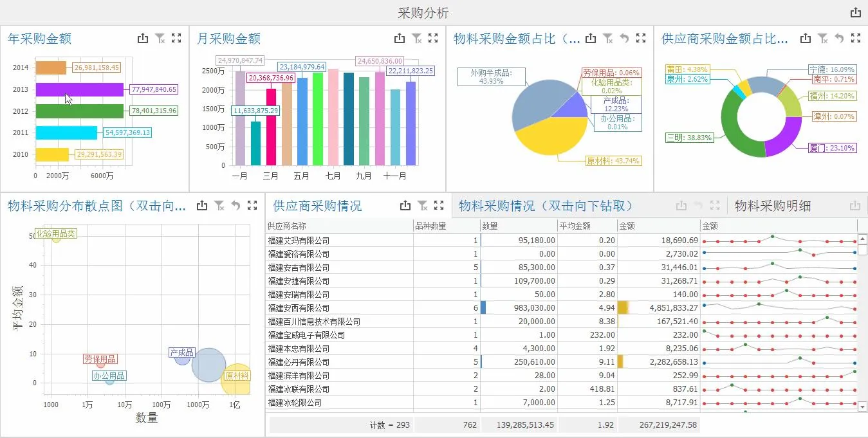Image resolution: width=868 pixels, height=438 pixels.
Task: Open the 物料采购明细 tab
Action: (772, 206)
